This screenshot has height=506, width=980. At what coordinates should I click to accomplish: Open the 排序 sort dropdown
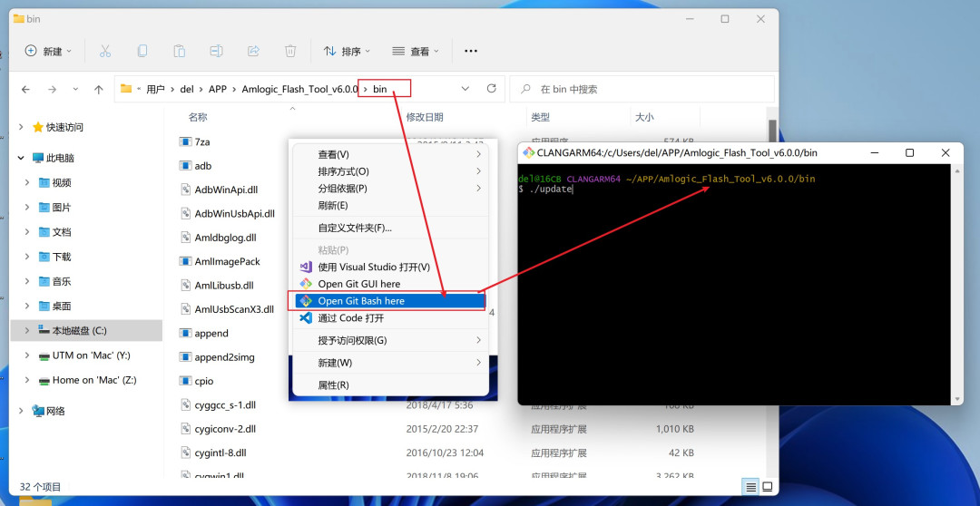coord(347,51)
